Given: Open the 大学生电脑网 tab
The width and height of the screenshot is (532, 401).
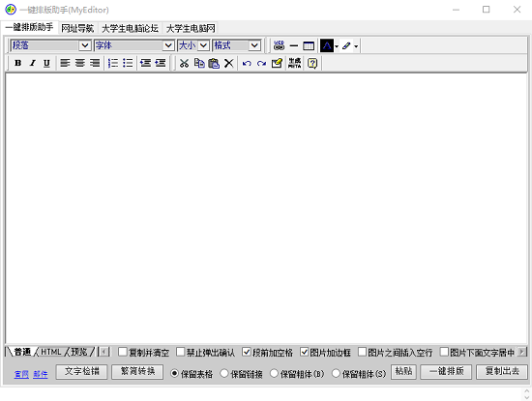Looking at the screenshot, I should tap(191, 28).
